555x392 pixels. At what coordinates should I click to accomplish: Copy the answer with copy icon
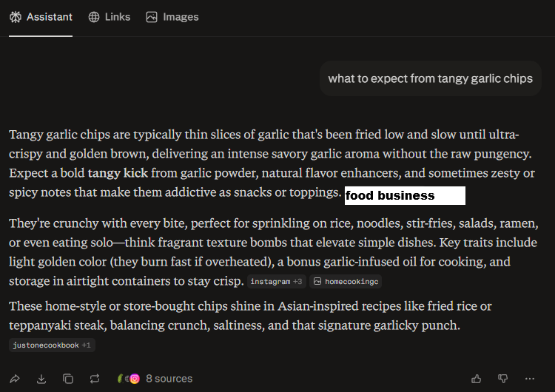[x=68, y=379]
